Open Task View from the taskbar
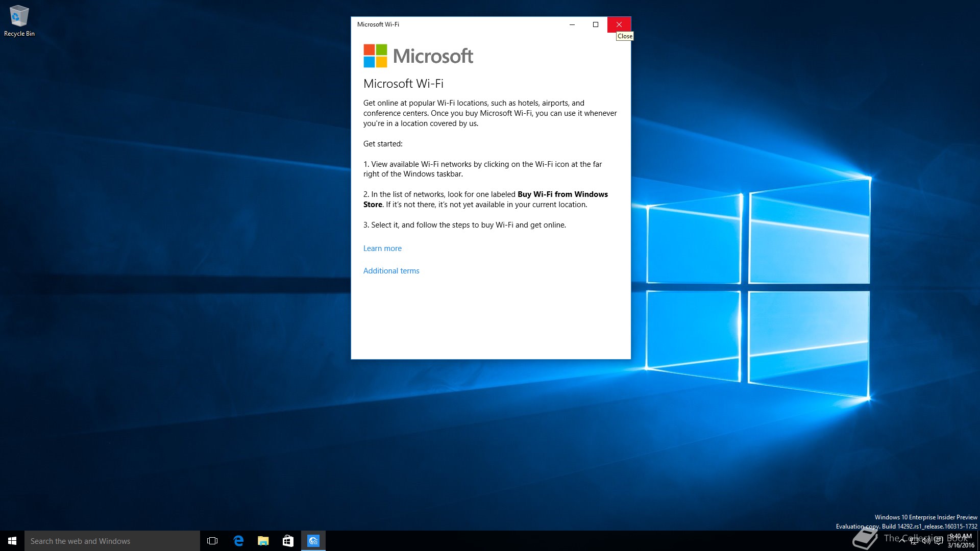The image size is (980, 551). (212, 541)
